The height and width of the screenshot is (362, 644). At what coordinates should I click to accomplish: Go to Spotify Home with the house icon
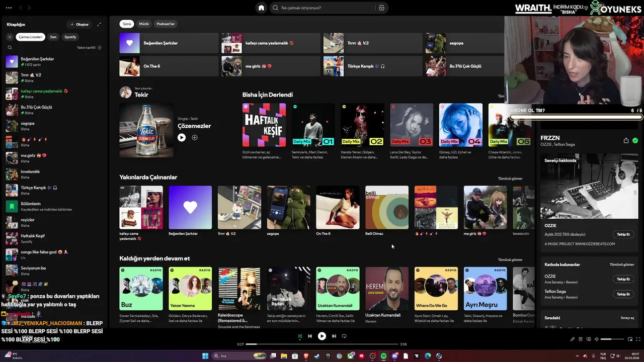261,8
